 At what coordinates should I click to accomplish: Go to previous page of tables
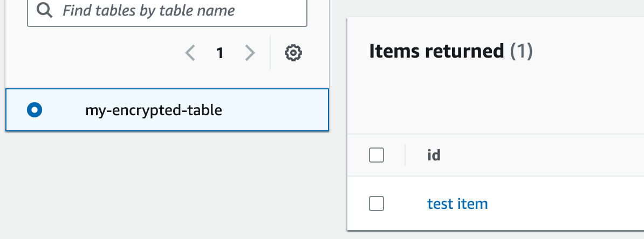click(190, 53)
